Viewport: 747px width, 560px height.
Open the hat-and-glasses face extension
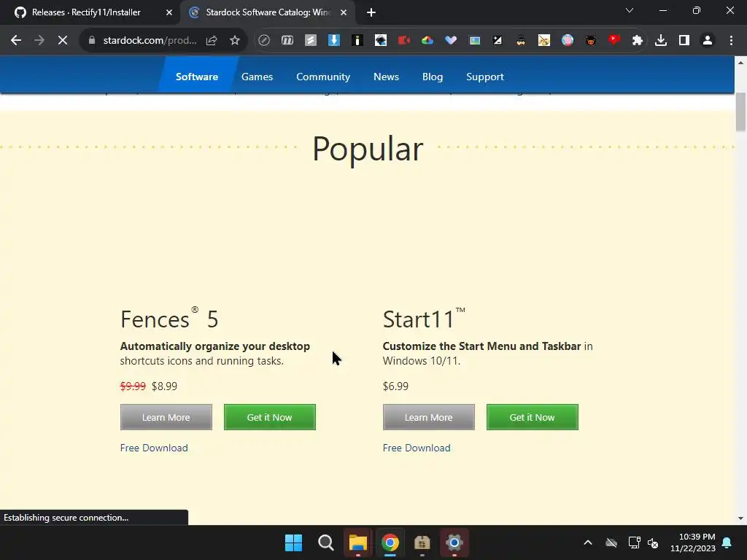point(521,41)
